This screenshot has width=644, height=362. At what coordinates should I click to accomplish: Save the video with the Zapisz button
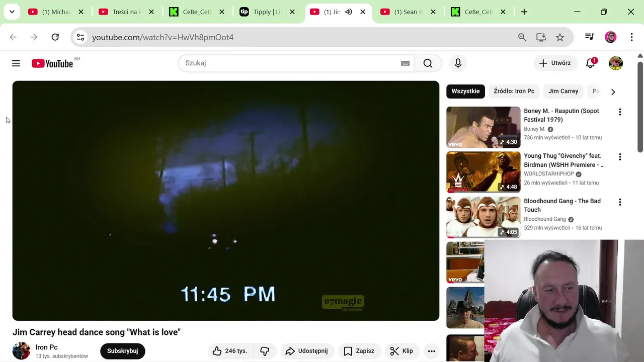359,351
